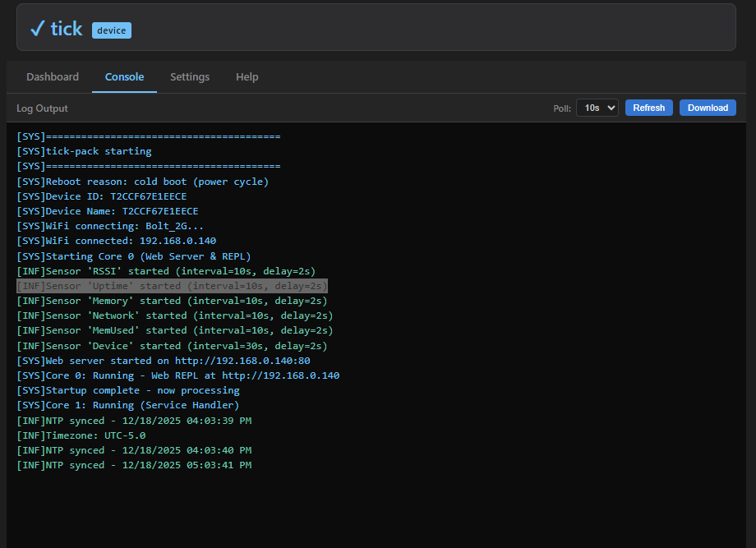This screenshot has height=548, width=756.
Task: Click the NTP synced 05:03:41 PM entry
Action: 134,465
